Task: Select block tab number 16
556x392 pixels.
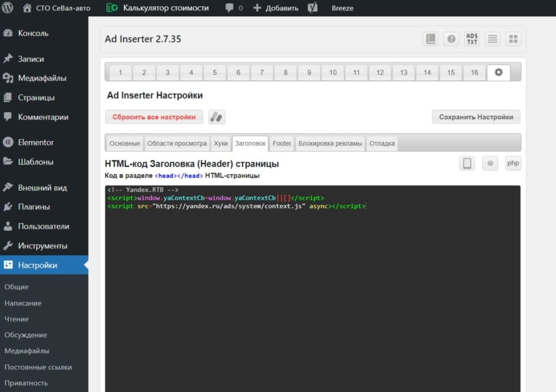Action: pyautogui.click(x=475, y=73)
